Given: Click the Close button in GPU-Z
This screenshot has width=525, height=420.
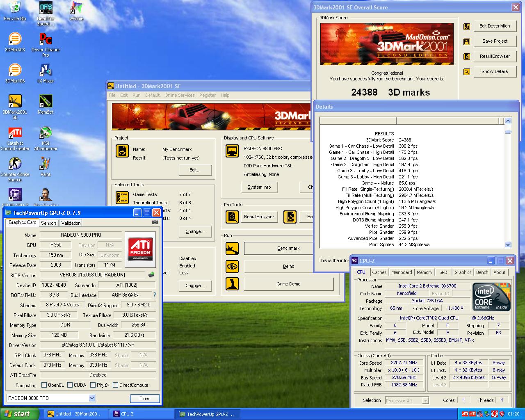Looking at the screenshot, I should (145, 398).
